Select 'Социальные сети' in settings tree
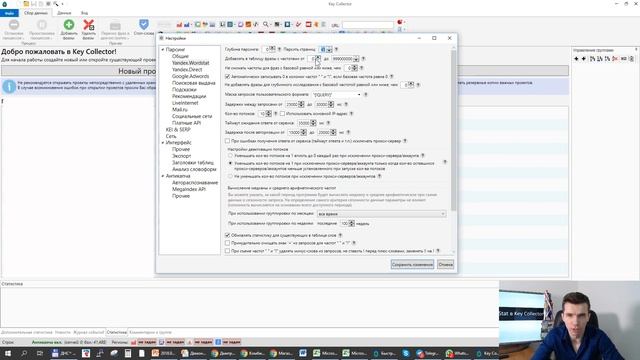Screen dimensions: 640x360 [192, 116]
